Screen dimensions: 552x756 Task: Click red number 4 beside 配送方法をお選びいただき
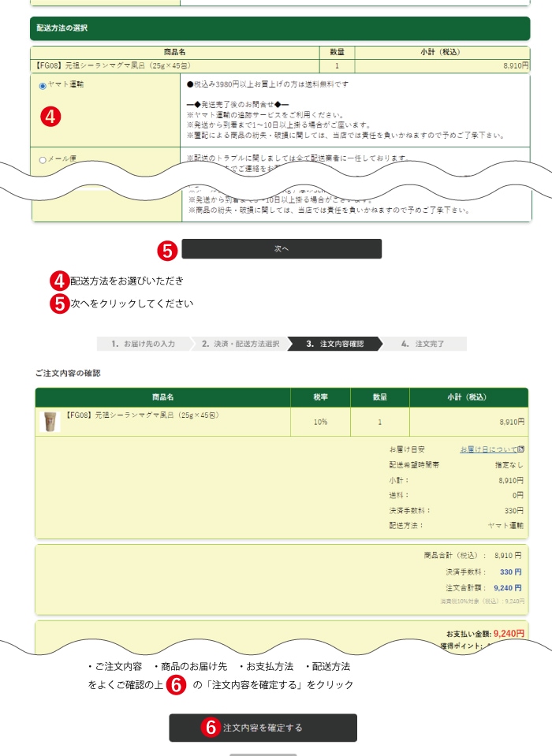tap(60, 281)
